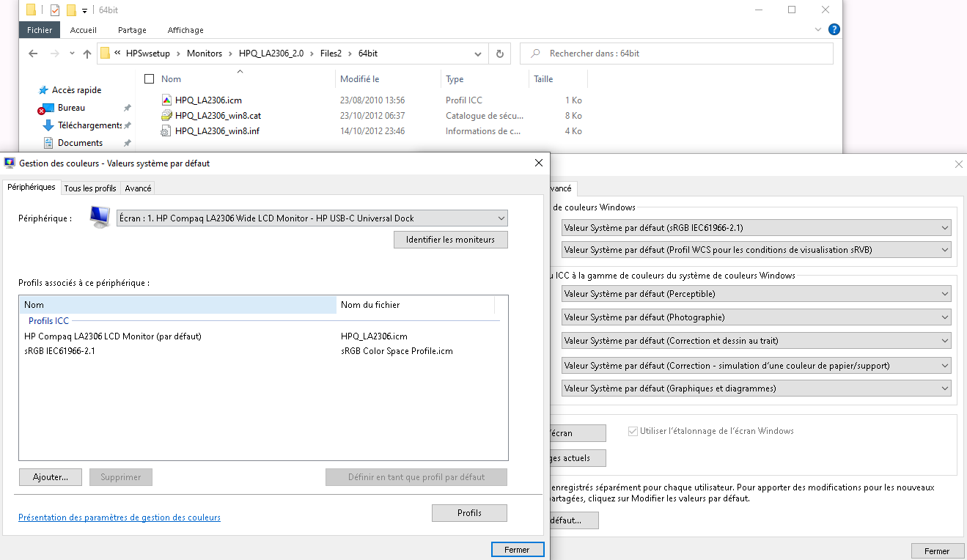Click the up directory arrow icon

[x=87, y=54]
